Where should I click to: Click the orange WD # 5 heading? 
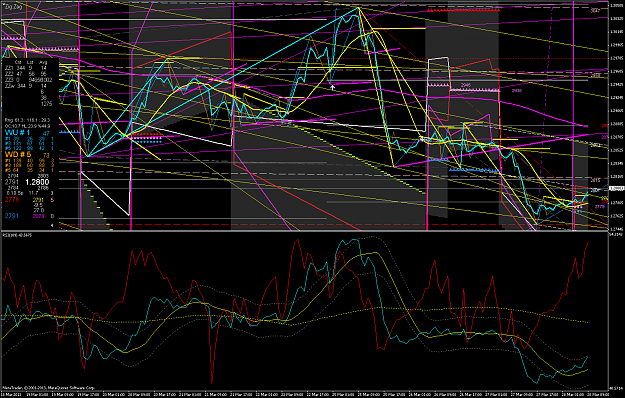[x=18, y=155]
